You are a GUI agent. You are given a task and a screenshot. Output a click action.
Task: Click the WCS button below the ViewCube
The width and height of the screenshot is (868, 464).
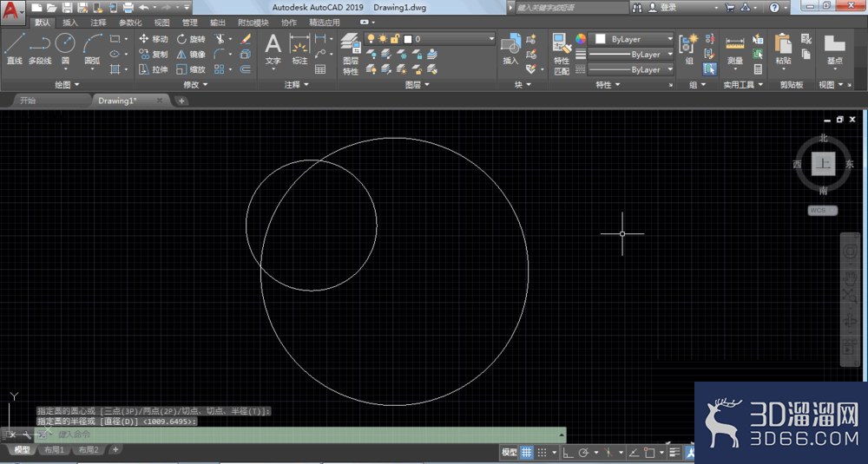(x=822, y=210)
